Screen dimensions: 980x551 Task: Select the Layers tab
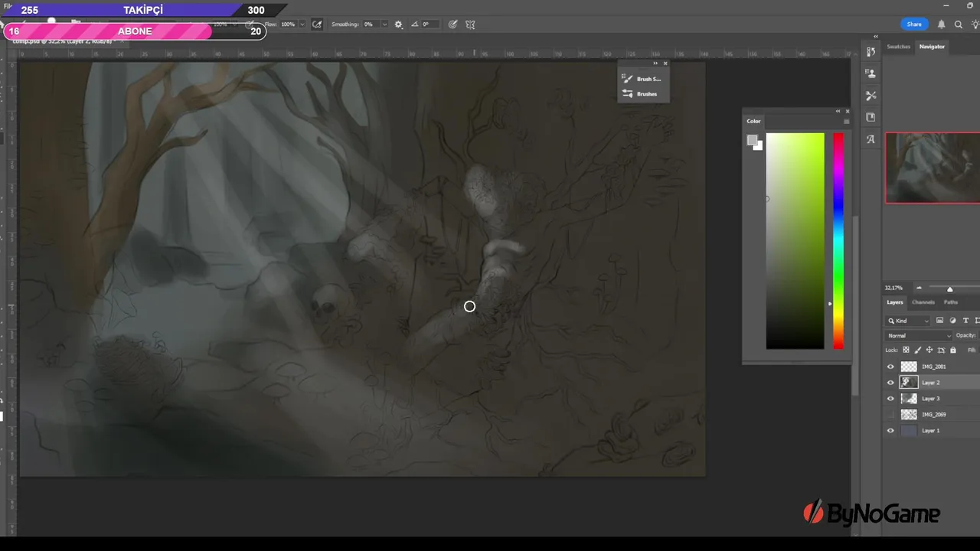click(895, 302)
